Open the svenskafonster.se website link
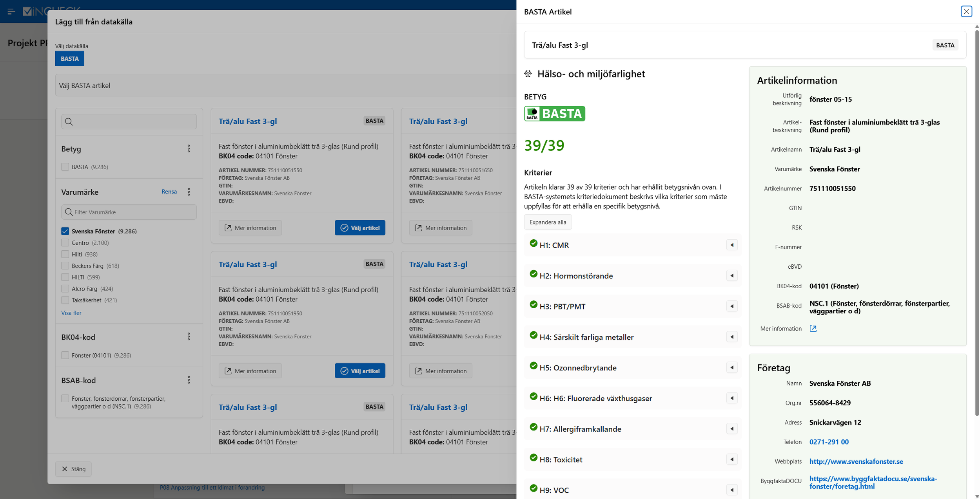This screenshot has width=980, height=499. click(x=856, y=461)
